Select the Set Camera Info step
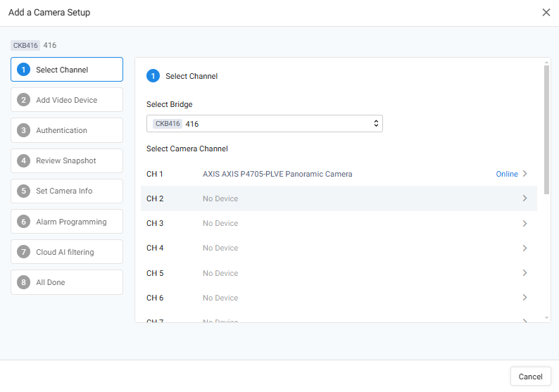559x392 pixels. (67, 191)
